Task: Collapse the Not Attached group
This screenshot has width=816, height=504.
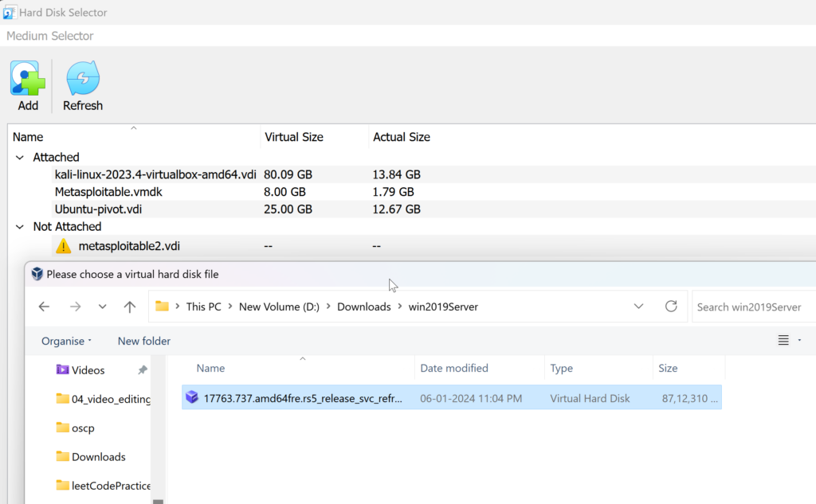Action: point(20,227)
